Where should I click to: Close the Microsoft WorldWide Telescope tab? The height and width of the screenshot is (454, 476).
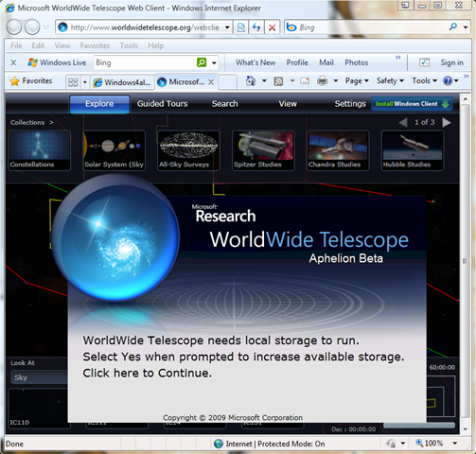point(211,82)
